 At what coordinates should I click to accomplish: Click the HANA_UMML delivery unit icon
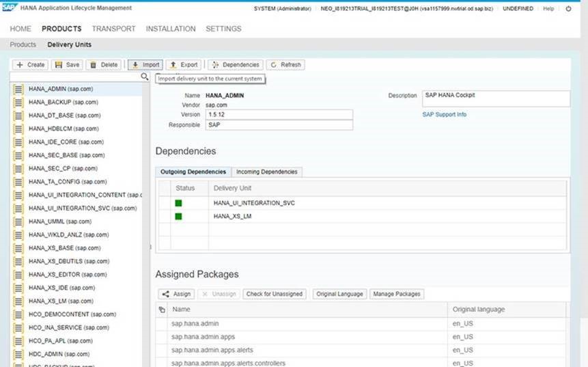click(x=18, y=222)
